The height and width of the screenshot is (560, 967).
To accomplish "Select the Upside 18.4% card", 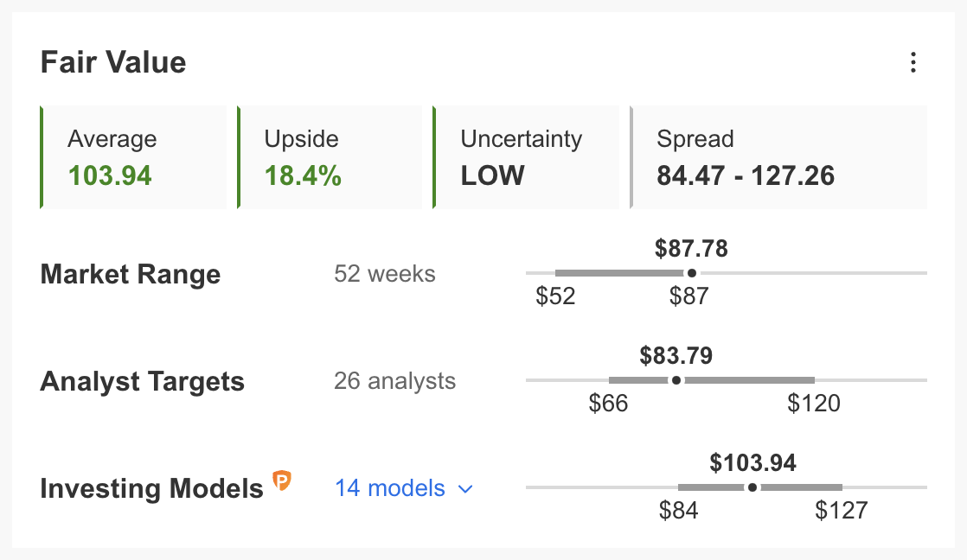I will tap(330, 157).
